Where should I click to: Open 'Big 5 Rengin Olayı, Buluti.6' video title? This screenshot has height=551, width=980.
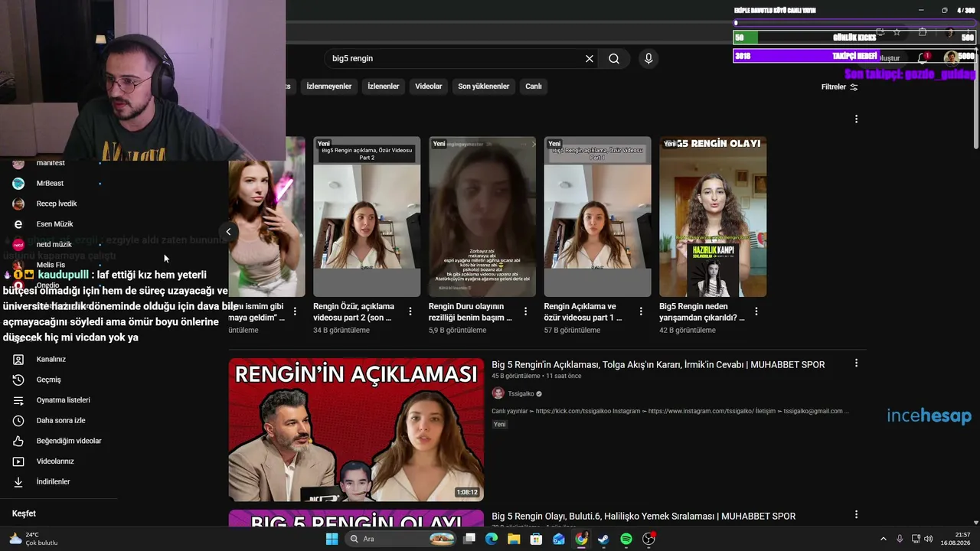(644, 517)
